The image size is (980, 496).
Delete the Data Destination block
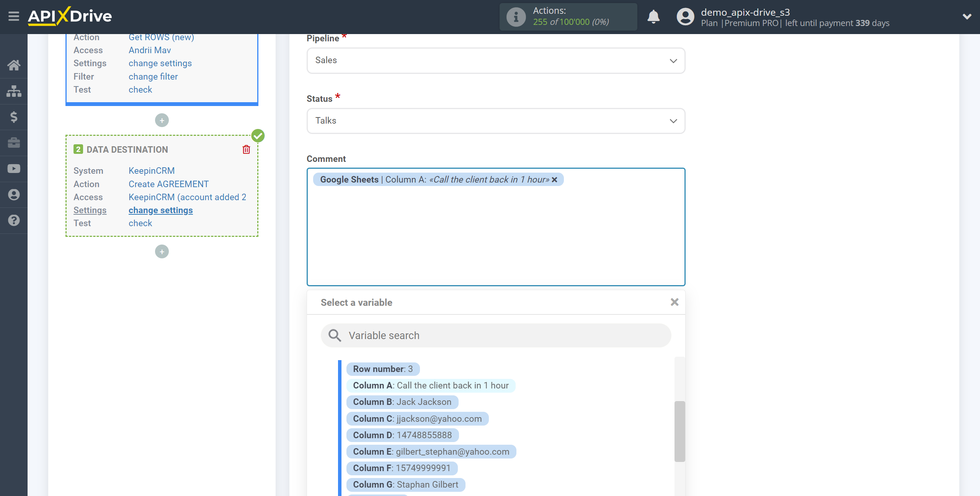pos(246,150)
